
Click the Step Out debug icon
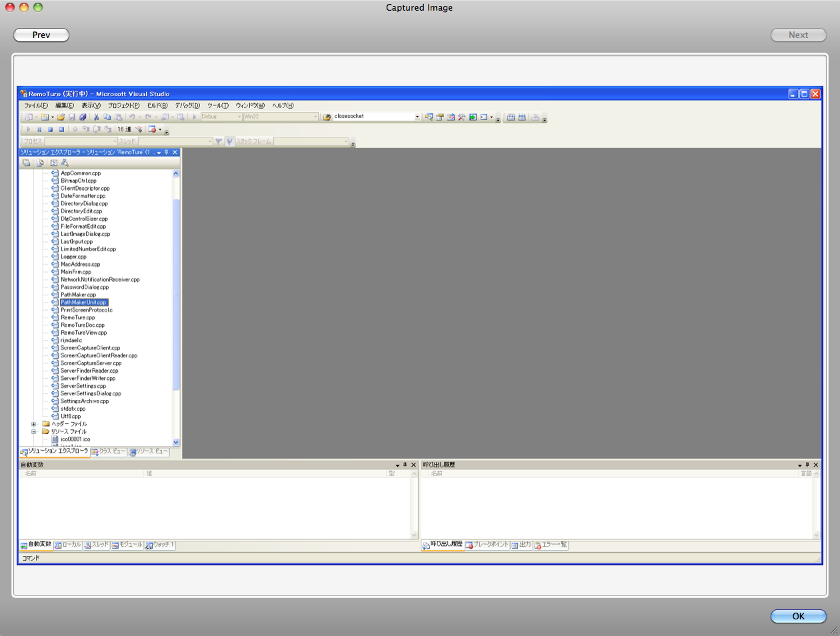pos(107,129)
